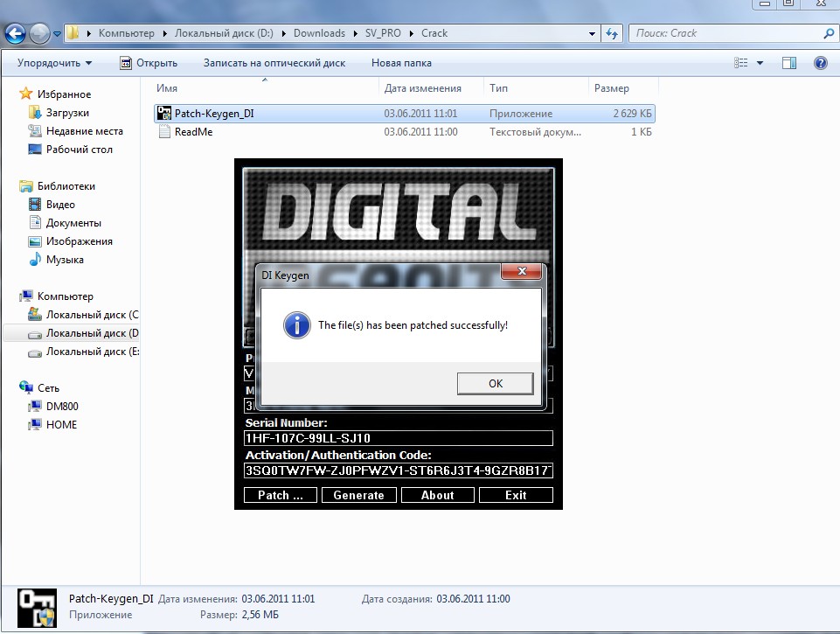Click the search magnifier icon
Image resolution: width=840 pixels, height=634 pixels.
point(829,33)
